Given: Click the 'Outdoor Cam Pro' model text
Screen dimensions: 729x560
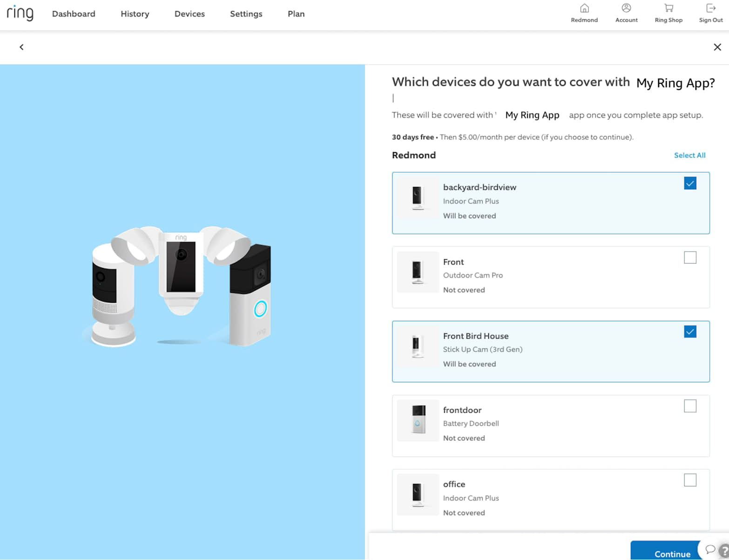Looking at the screenshot, I should pyautogui.click(x=473, y=275).
